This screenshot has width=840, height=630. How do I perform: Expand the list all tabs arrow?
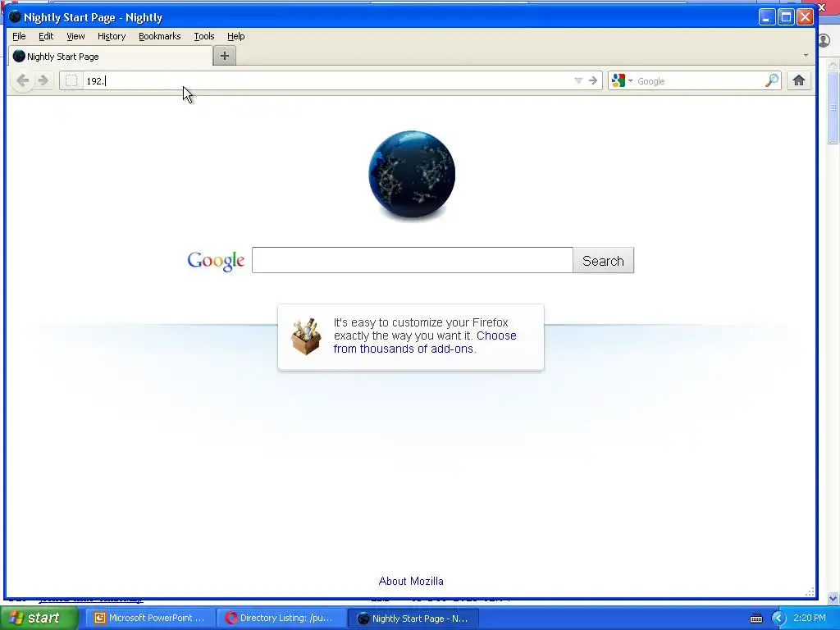806,56
